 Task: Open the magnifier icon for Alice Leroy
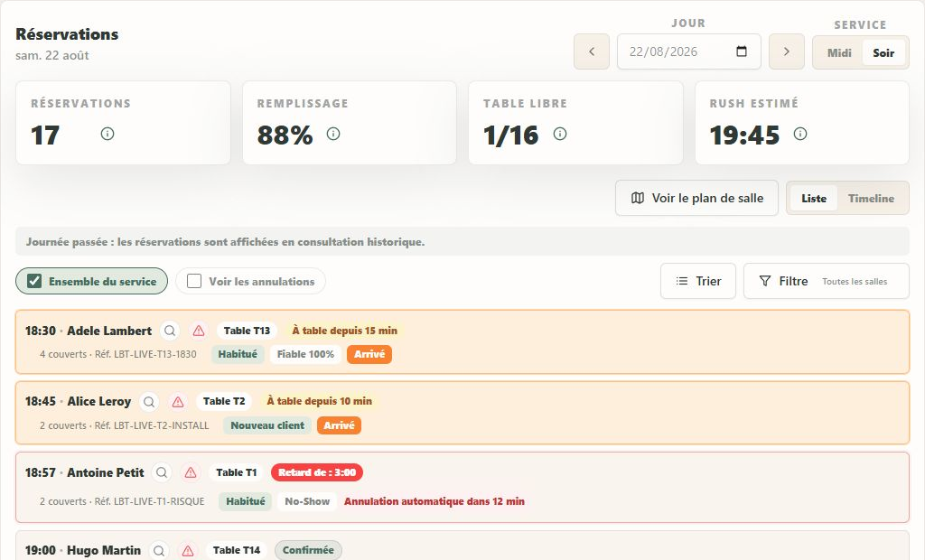coord(149,402)
